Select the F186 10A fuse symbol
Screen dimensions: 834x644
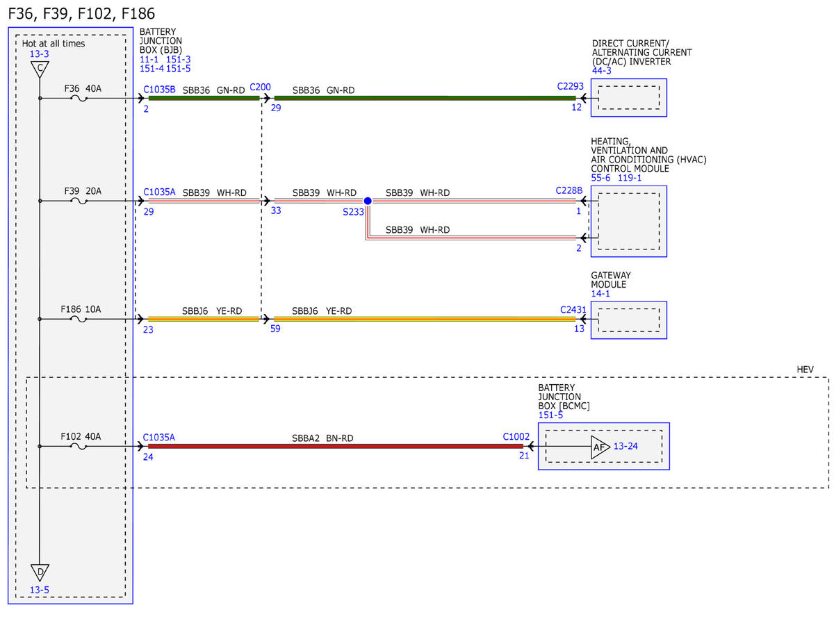tap(79, 320)
